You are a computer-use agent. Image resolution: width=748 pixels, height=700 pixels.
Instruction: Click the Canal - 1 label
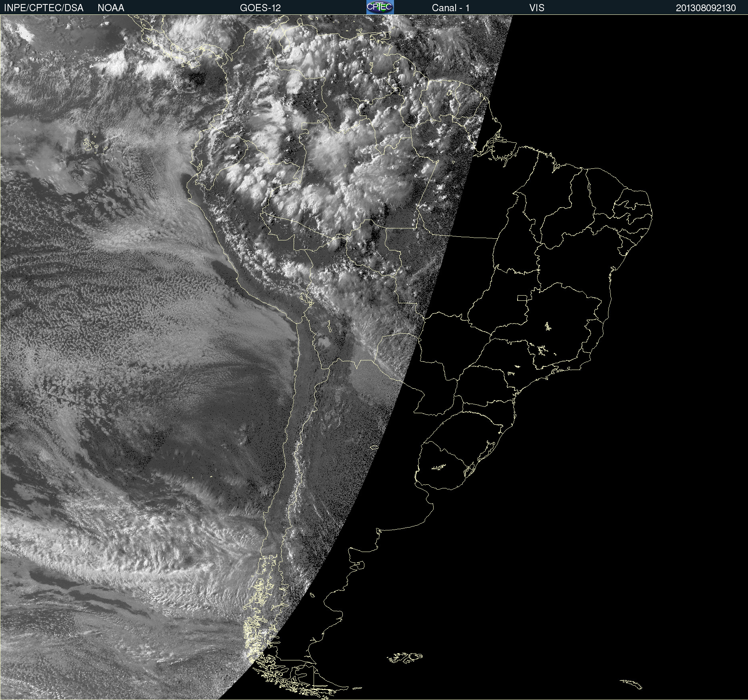(450, 8)
